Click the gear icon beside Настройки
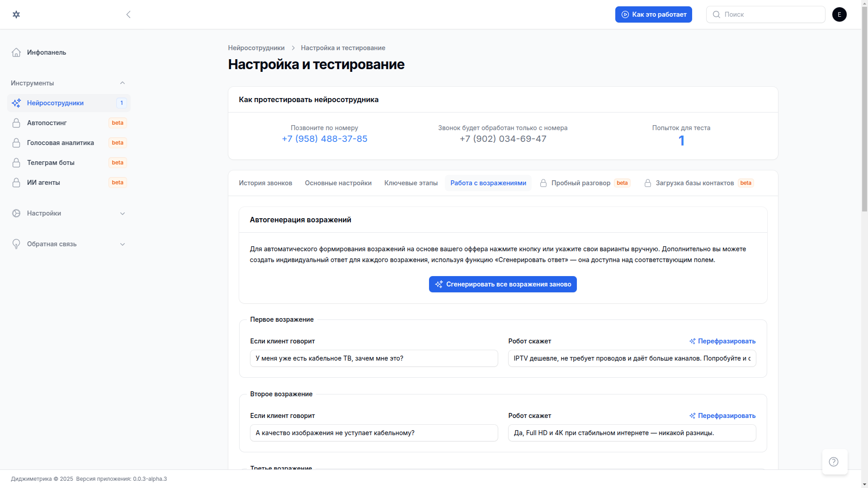Image resolution: width=868 pixels, height=488 pixels. [16, 213]
